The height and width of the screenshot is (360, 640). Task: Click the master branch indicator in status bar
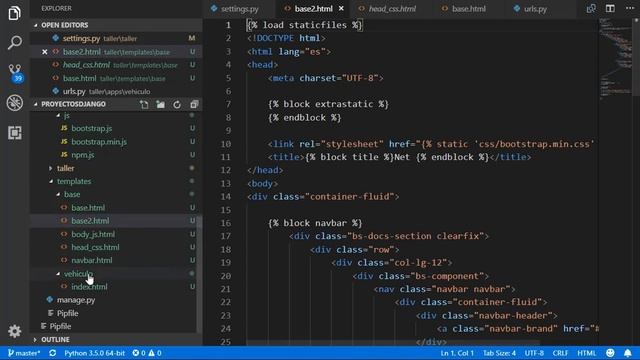coord(24,353)
